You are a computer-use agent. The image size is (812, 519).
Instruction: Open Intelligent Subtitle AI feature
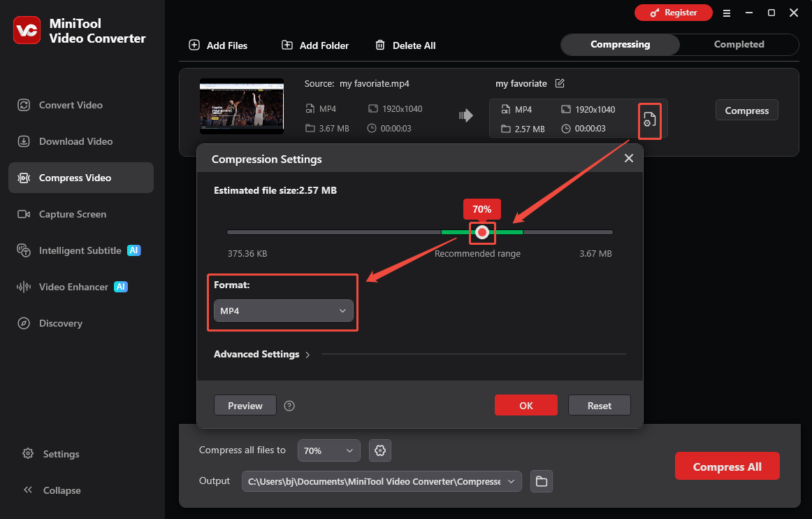pos(81,250)
